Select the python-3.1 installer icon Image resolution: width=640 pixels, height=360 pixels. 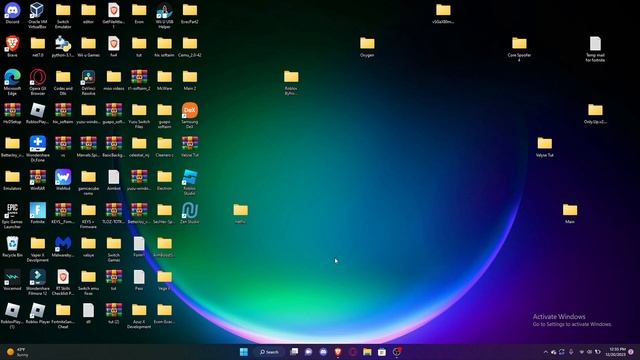click(x=63, y=47)
